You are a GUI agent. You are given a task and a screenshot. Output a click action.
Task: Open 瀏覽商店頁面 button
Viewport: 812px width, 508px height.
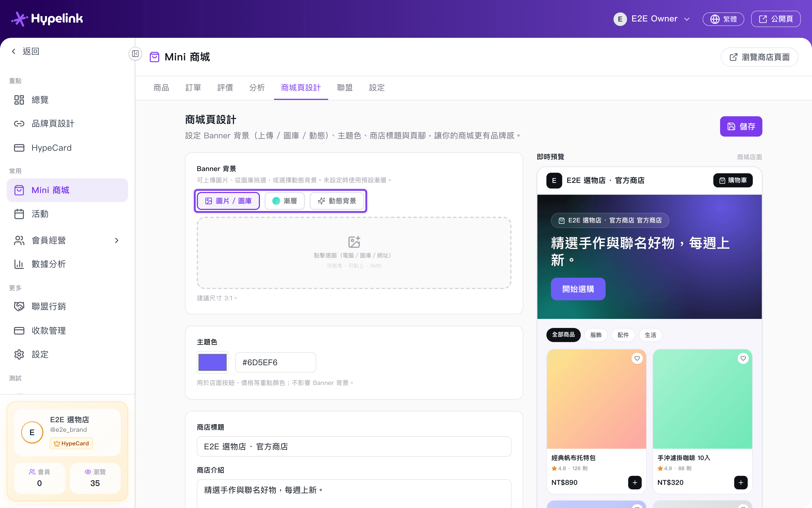(759, 57)
